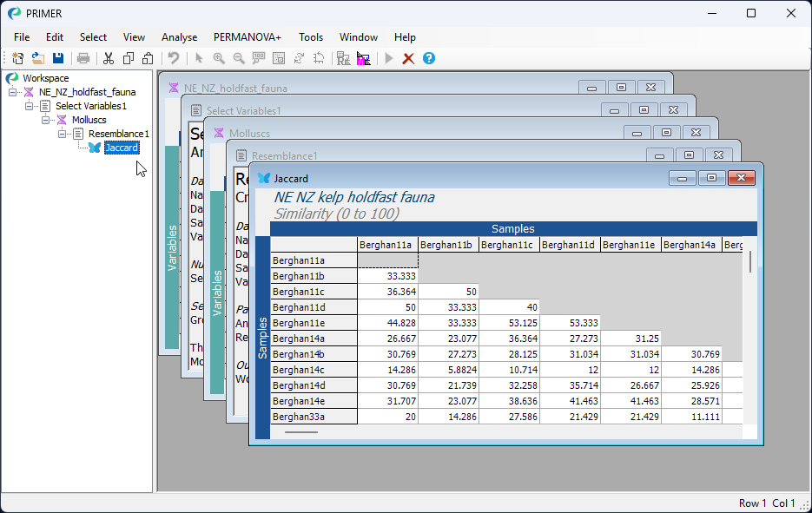The height and width of the screenshot is (513, 812).
Task: Collapse the Resemblance1 tree node
Action: click(x=62, y=134)
